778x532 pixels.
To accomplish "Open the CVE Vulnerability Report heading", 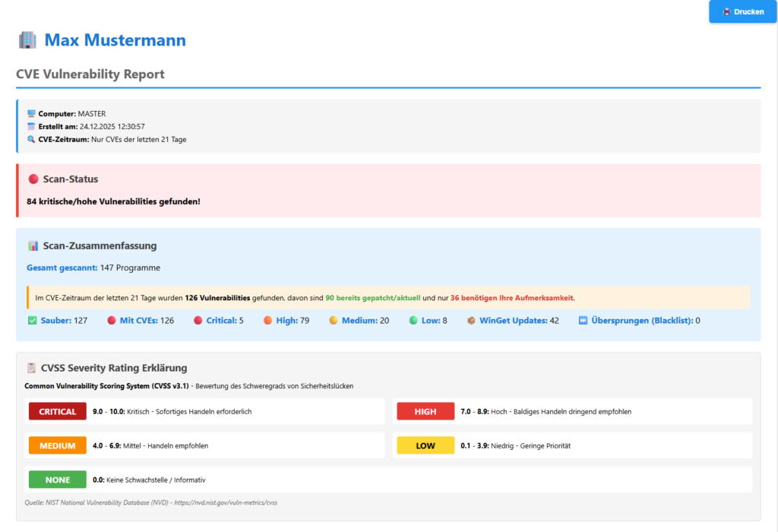I will pos(90,74).
